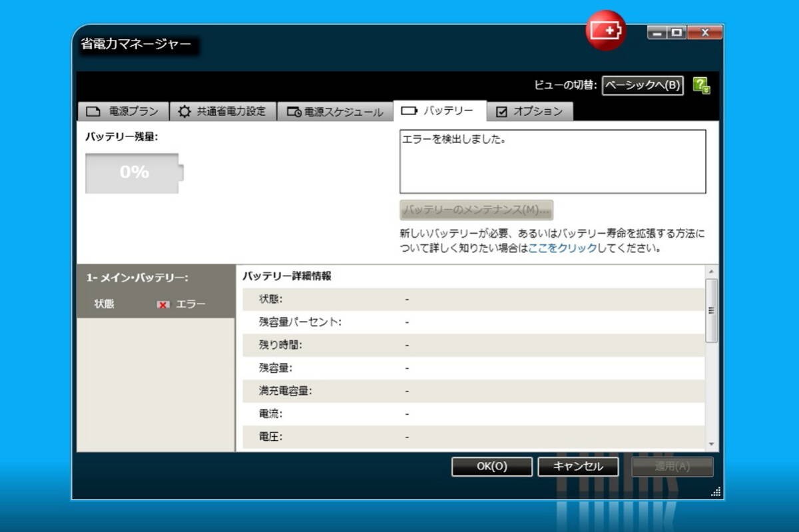Click the 0% battery level graphic
Screen dimensions: 799x532
pyautogui.click(x=134, y=173)
